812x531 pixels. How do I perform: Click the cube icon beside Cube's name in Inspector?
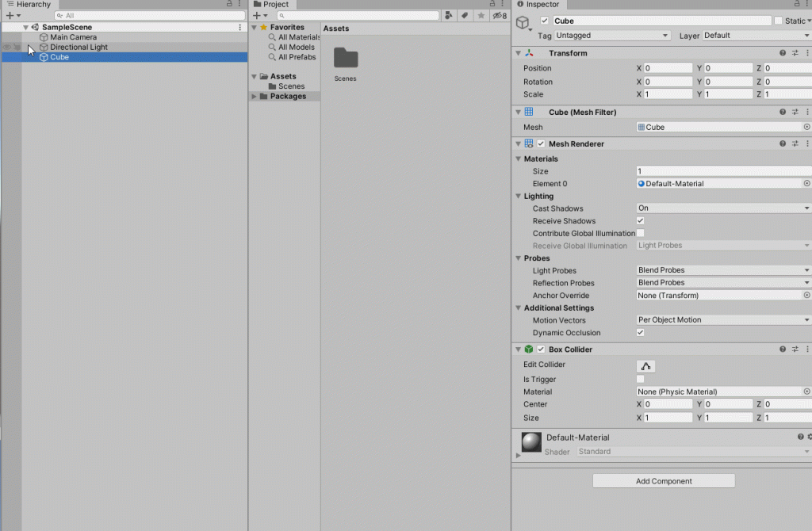(x=523, y=22)
